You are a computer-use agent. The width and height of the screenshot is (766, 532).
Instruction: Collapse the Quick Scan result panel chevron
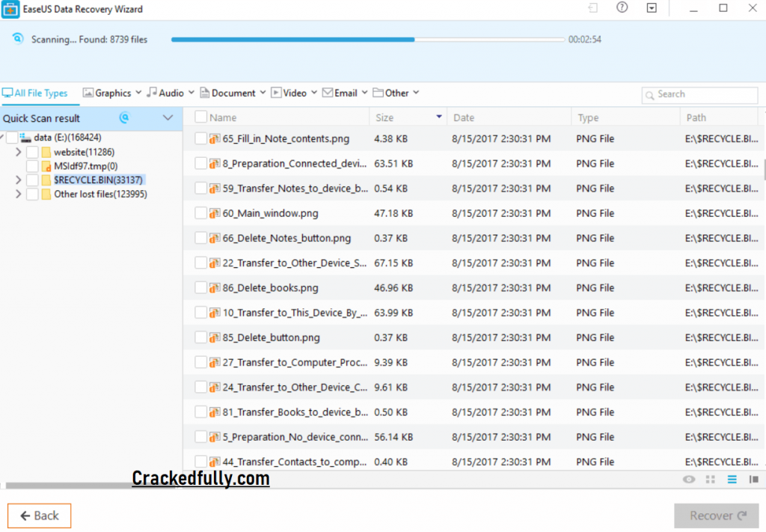click(168, 117)
